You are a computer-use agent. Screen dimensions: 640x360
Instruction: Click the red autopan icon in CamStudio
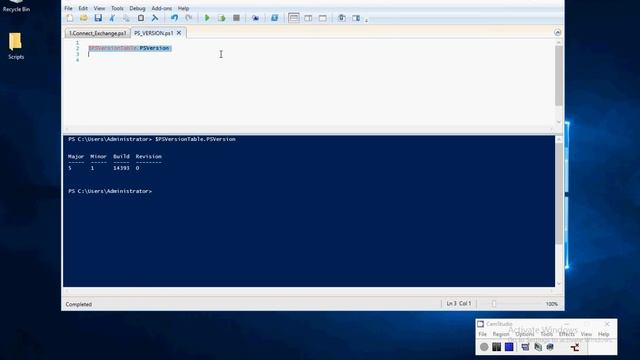click(575, 347)
